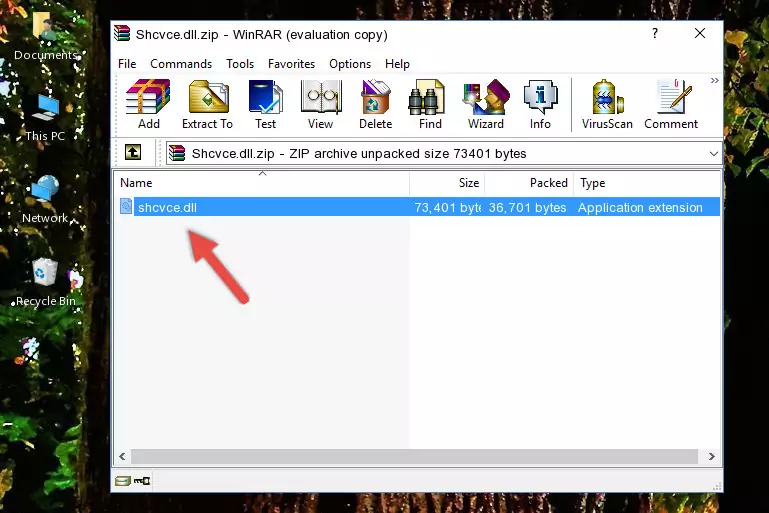Open the archive Comment tool
This screenshot has width=769, height=513.
click(671, 104)
